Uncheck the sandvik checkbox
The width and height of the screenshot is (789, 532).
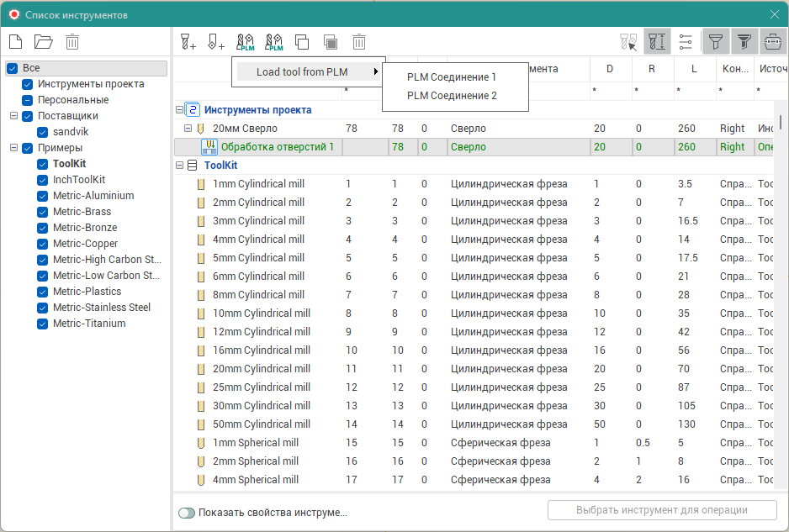(x=44, y=132)
